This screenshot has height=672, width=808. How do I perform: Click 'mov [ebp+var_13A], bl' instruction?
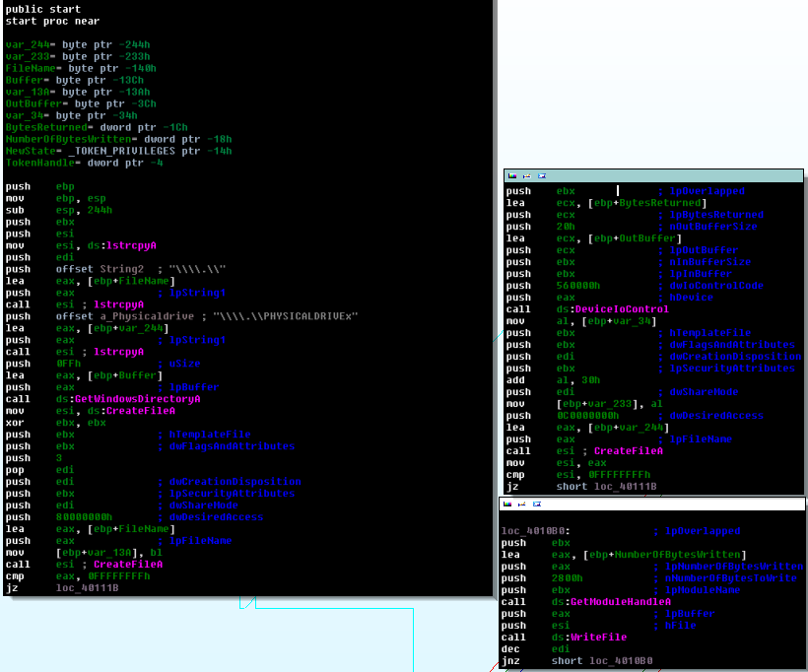pos(84,554)
